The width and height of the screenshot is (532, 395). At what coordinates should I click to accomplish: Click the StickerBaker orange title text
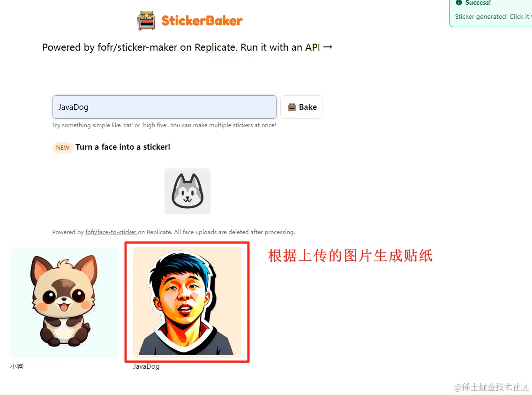(202, 21)
